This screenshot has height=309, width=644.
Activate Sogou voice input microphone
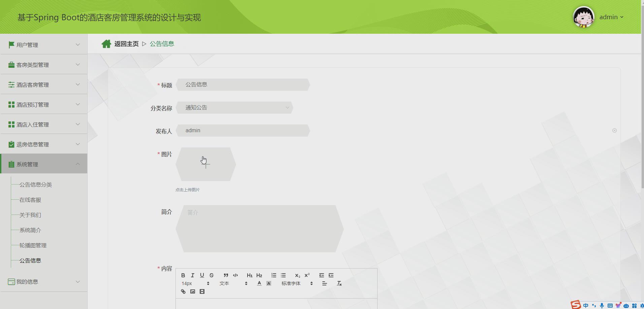602,306
